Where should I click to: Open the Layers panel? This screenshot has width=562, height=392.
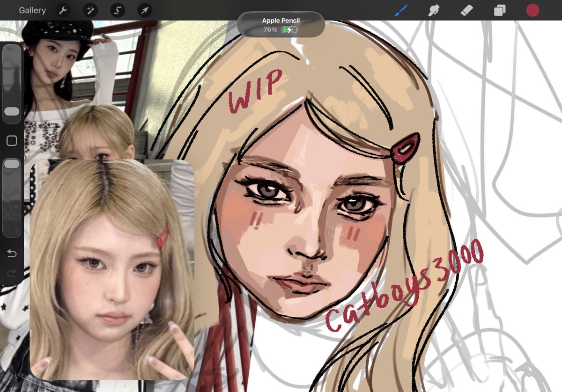pyautogui.click(x=500, y=10)
